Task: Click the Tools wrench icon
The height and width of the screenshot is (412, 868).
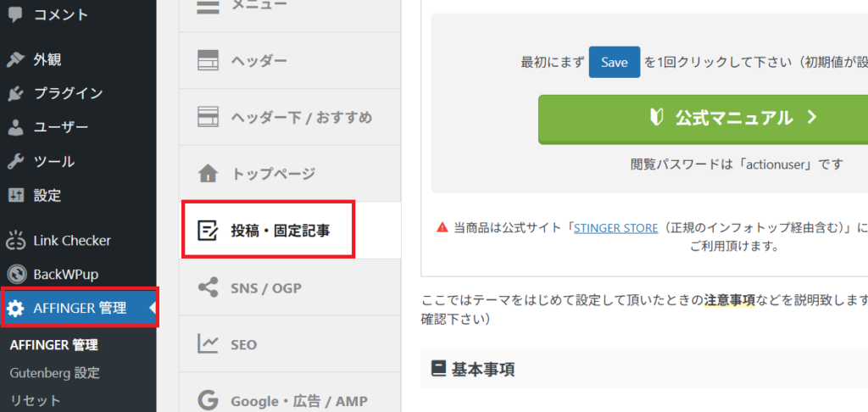Action: (x=15, y=161)
